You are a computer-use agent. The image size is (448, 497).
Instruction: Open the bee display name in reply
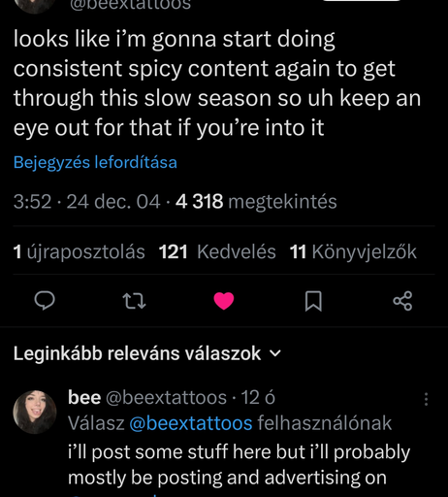pyautogui.click(x=84, y=397)
